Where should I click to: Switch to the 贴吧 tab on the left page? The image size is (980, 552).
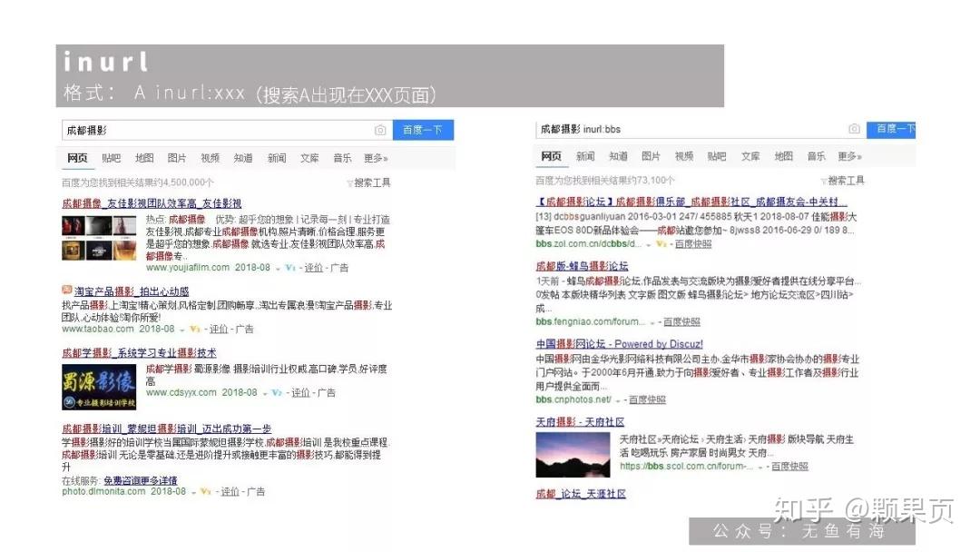[x=111, y=157]
